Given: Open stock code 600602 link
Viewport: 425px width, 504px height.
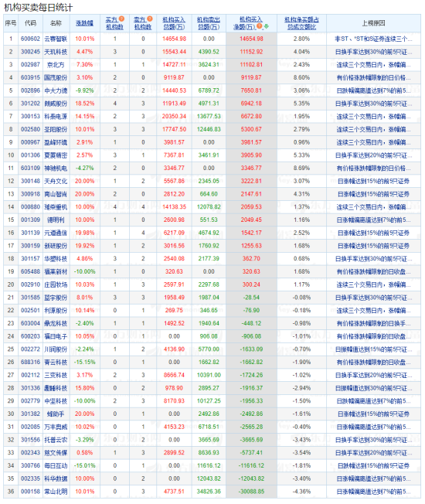Looking at the screenshot, I should [30, 39].
